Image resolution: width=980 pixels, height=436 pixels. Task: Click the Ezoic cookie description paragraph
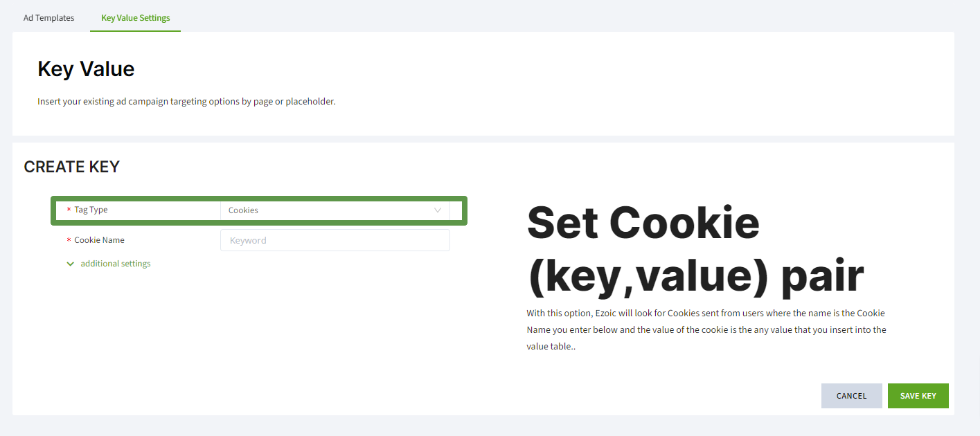tap(706, 330)
